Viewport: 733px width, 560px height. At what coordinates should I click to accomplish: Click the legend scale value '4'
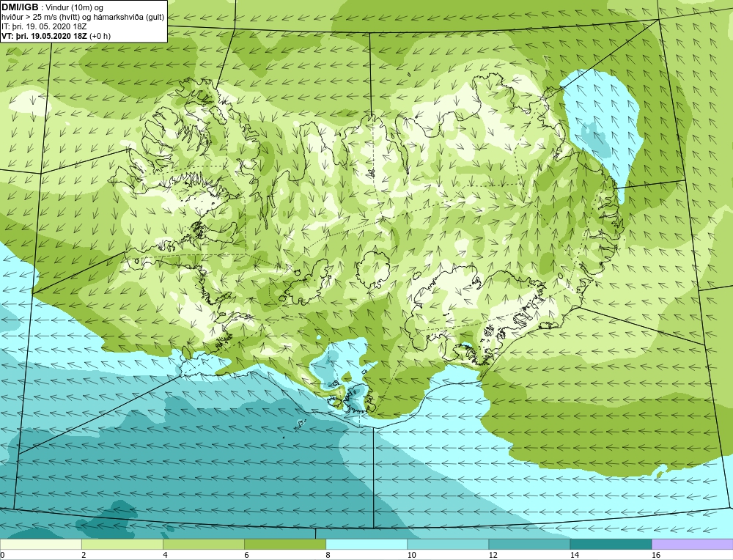(165, 555)
